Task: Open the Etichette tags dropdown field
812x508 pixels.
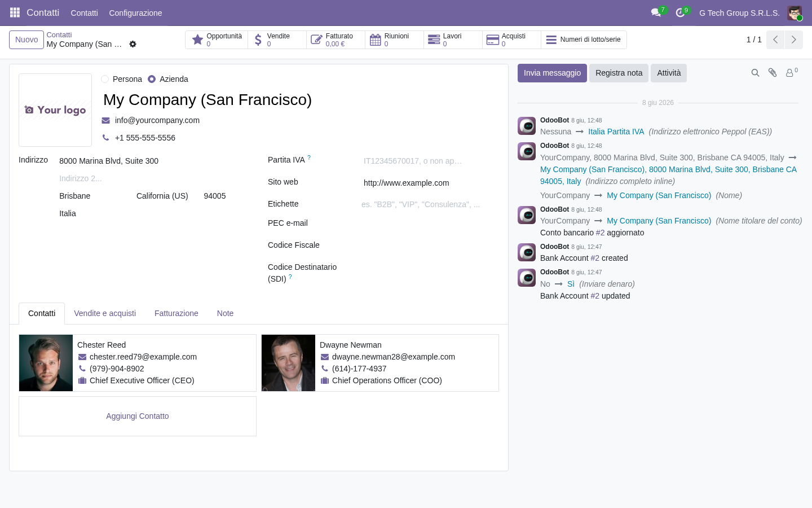Action: [430, 204]
